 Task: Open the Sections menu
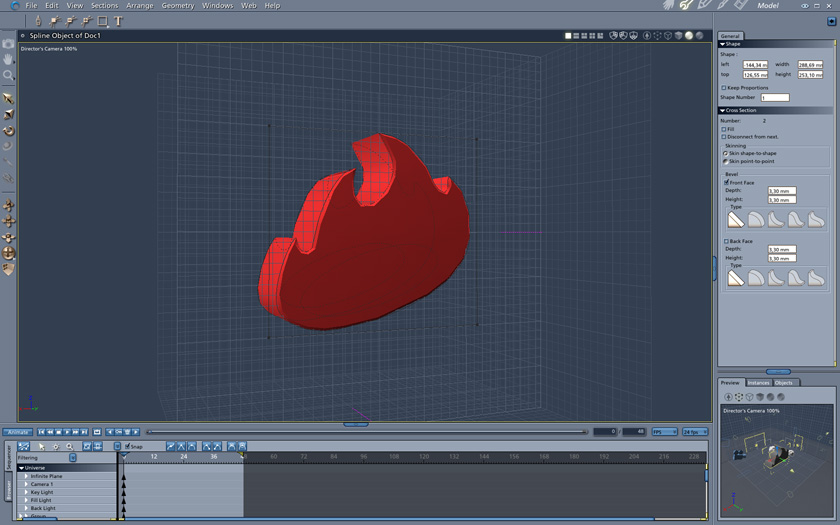pos(104,6)
